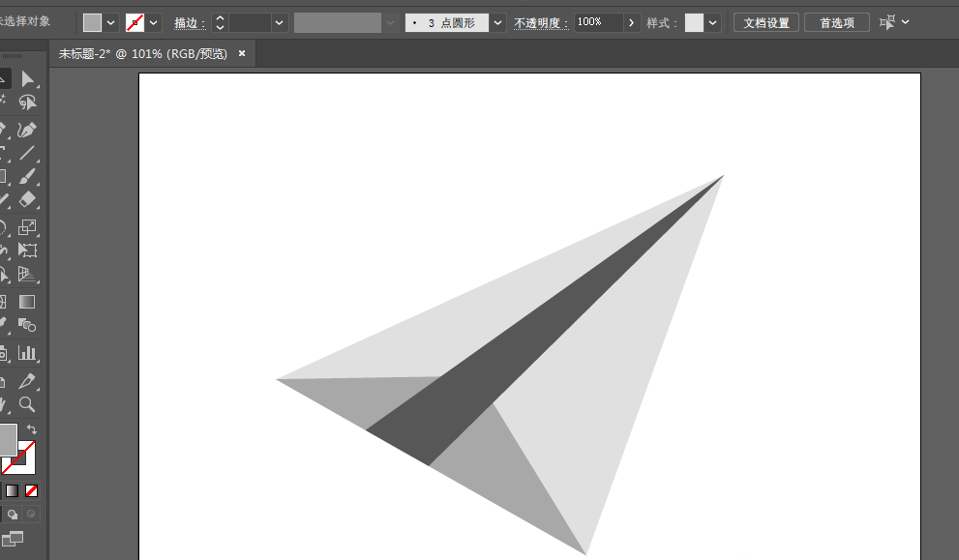
Task: Select the Line Segment tool
Action: pyautogui.click(x=27, y=153)
